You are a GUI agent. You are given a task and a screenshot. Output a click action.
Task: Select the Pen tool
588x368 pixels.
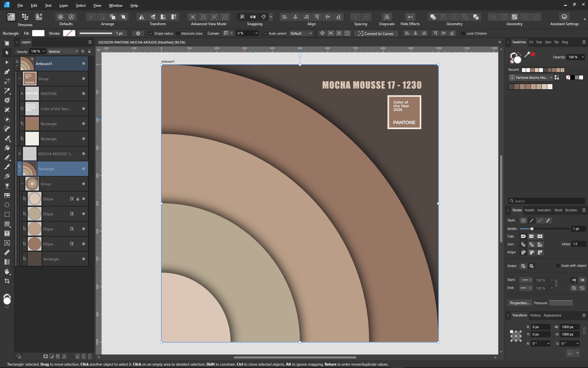coord(7,72)
